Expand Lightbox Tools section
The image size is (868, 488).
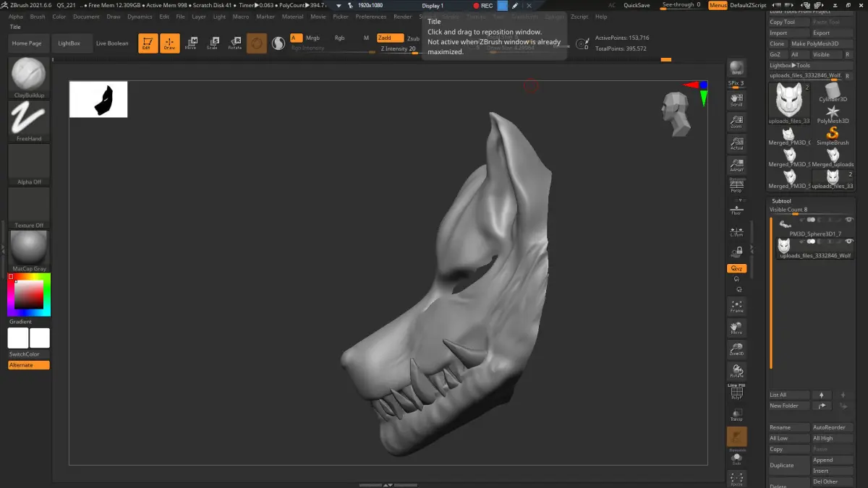(789, 65)
